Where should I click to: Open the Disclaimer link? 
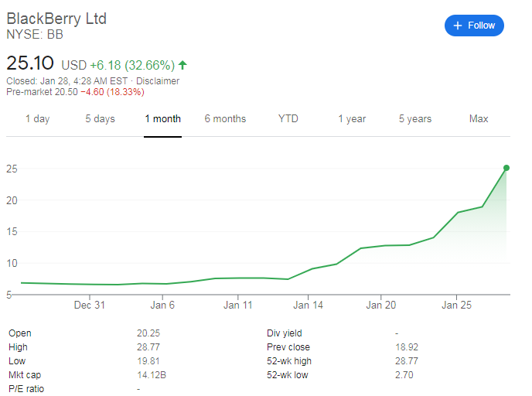(158, 81)
